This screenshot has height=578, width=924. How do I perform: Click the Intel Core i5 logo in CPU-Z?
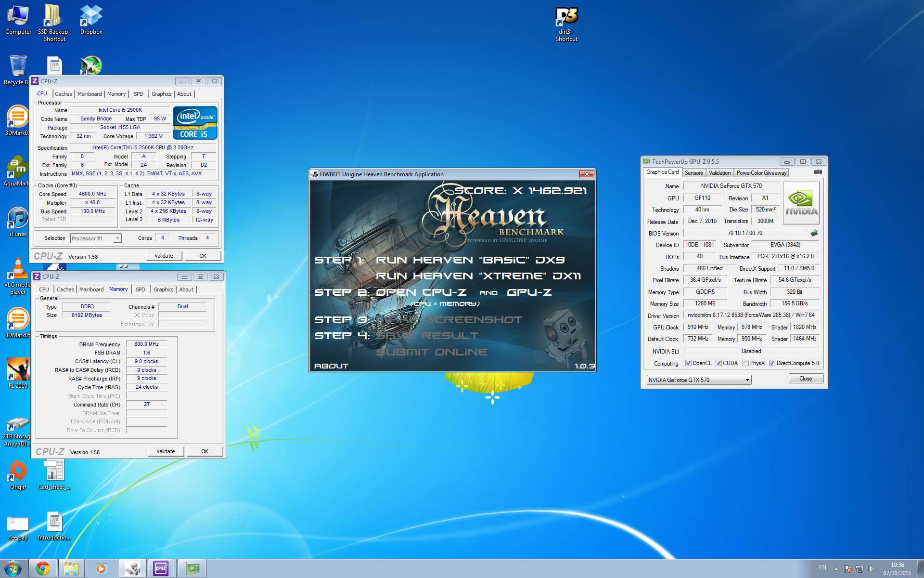195,123
